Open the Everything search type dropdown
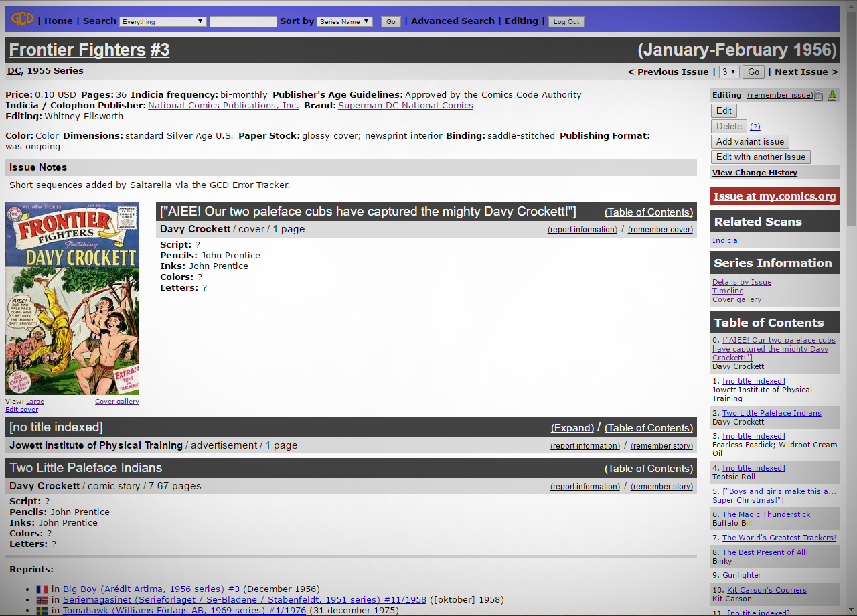Screen dimensions: 857x616 click(x=163, y=21)
